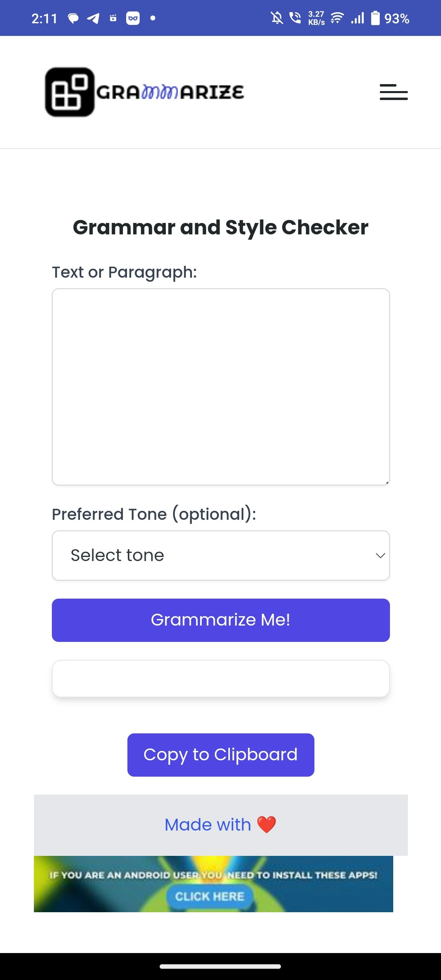Tap the empty result output box
The height and width of the screenshot is (980, 441).
(221, 679)
